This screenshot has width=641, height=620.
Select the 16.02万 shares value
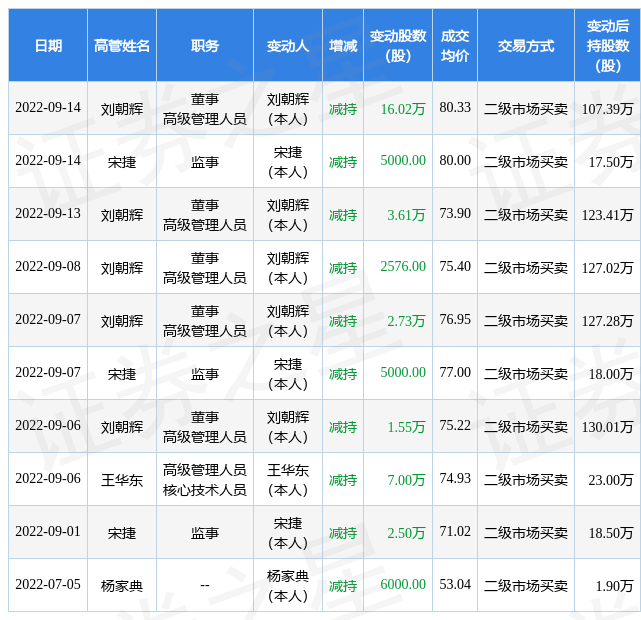point(403,109)
